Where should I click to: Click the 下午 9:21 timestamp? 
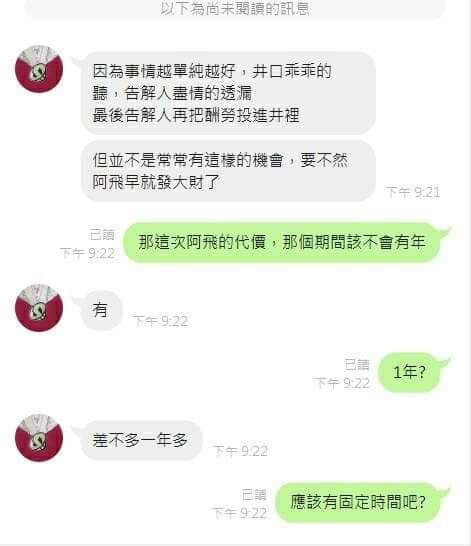413,192
